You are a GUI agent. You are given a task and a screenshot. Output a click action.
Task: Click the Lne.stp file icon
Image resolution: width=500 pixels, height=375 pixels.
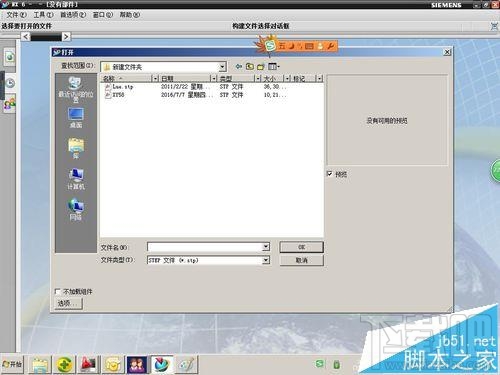click(108, 87)
